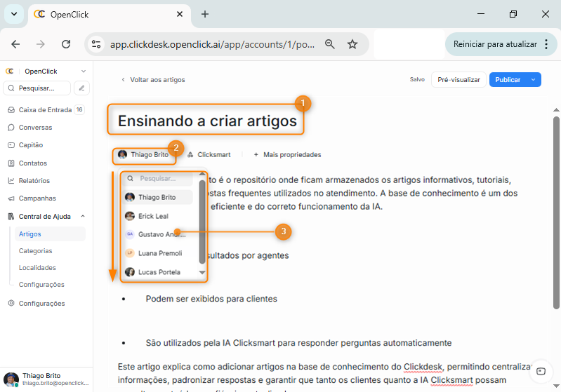The height and width of the screenshot is (392, 561).
Task: Click the Pré-visualizar button
Action: [458, 80]
